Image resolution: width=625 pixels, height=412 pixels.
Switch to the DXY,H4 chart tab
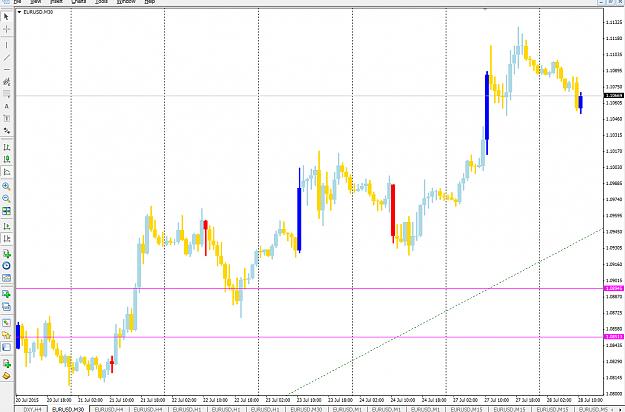point(32,409)
